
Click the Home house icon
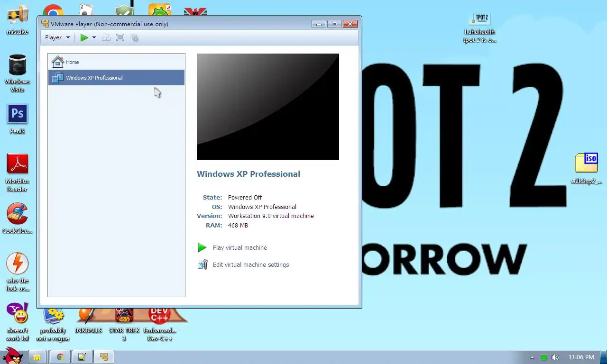(58, 62)
